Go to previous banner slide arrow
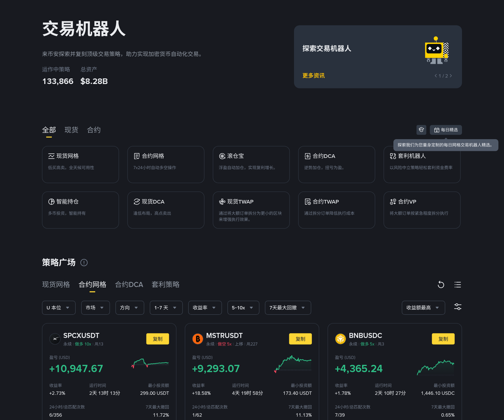This screenshot has width=504, height=420. point(436,76)
